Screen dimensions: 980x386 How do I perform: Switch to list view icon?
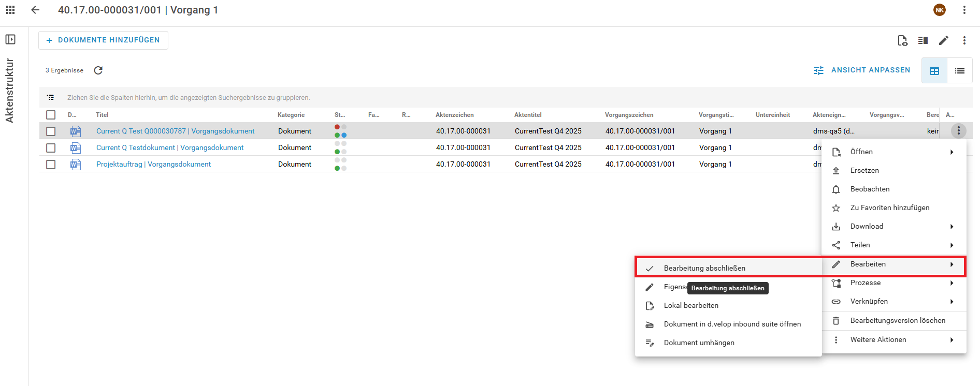click(x=960, y=71)
